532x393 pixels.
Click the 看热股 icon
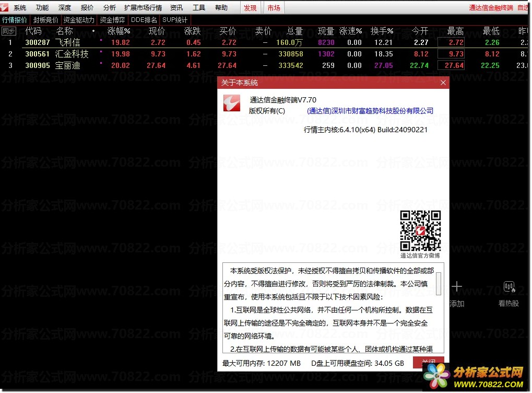pyautogui.click(x=509, y=287)
